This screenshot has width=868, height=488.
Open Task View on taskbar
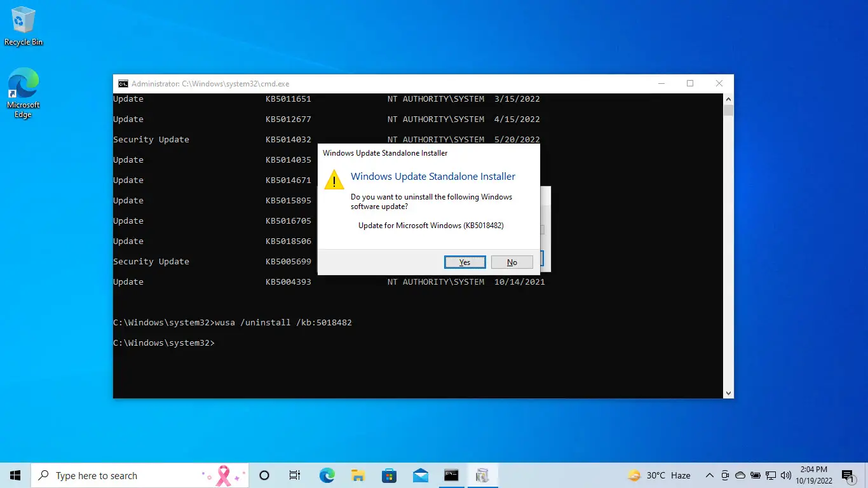point(295,475)
